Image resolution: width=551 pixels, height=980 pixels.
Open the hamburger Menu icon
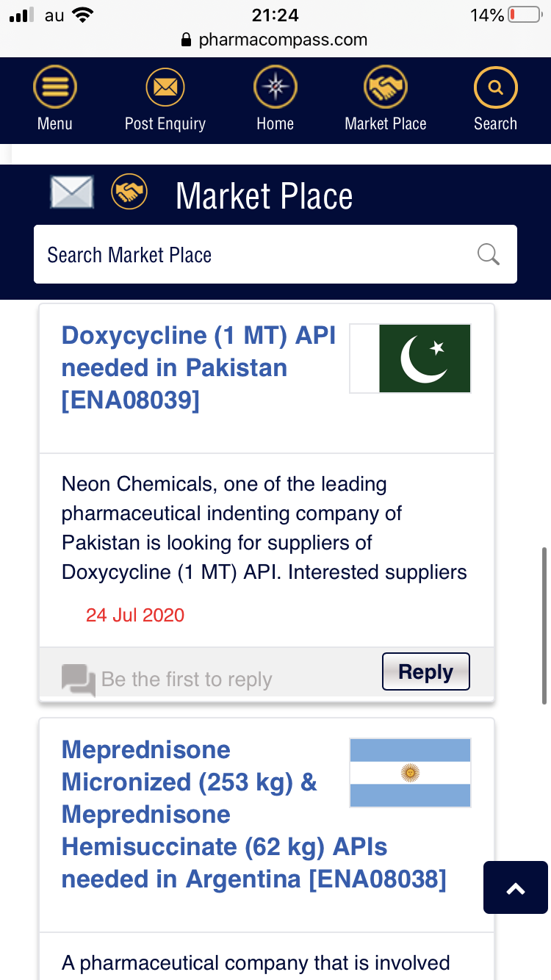pos(55,89)
